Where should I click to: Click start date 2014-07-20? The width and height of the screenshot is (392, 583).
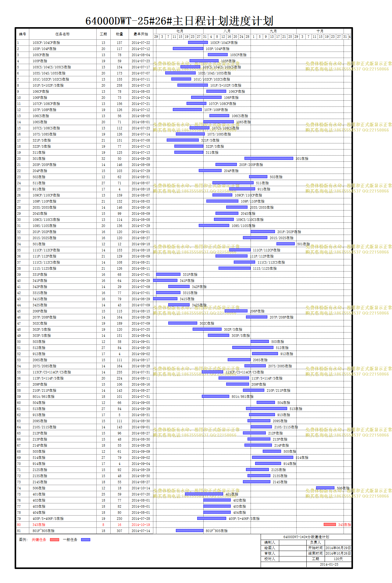(141, 494)
